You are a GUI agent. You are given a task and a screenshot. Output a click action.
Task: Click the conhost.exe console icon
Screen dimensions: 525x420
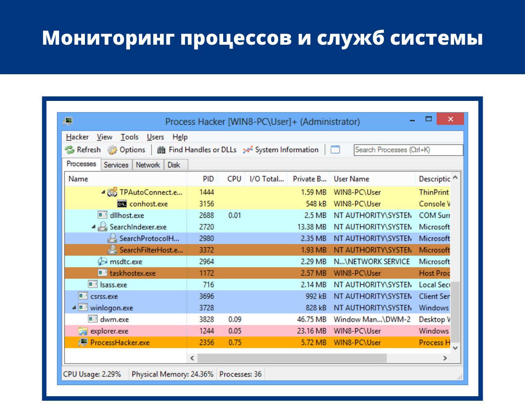122,204
